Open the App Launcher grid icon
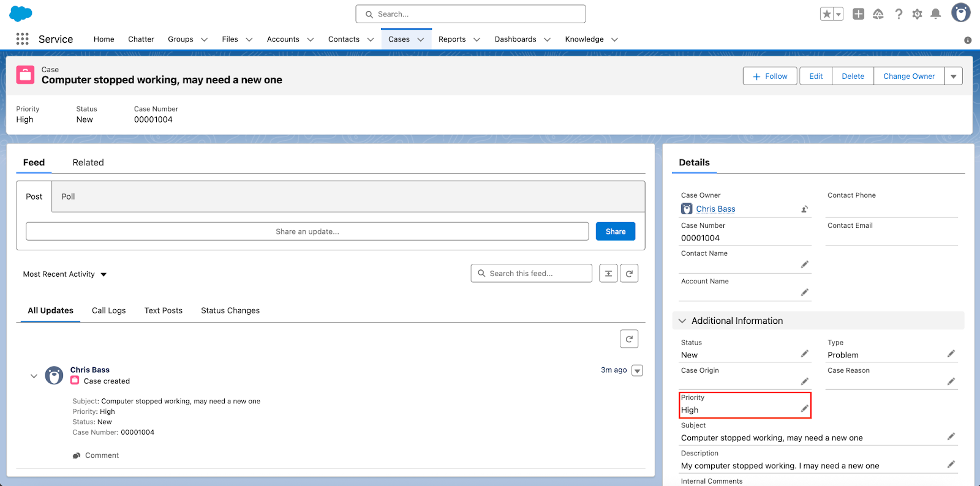The height and width of the screenshot is (486, 980). pyautogui.click(x=23, y=39)
